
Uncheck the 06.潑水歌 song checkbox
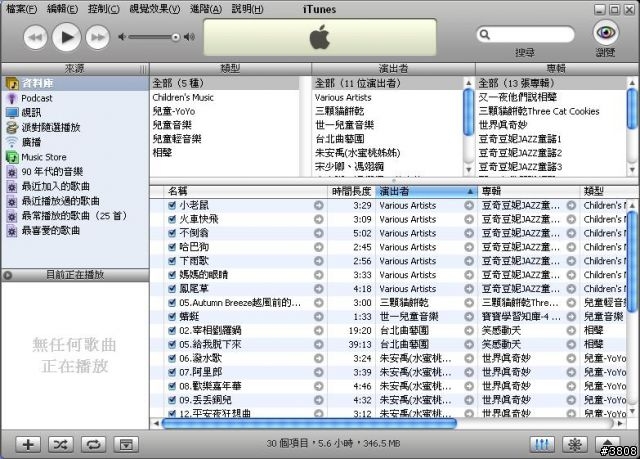coord(172,358)
